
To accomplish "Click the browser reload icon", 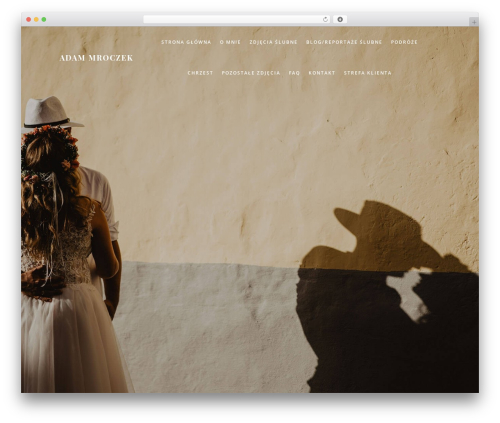I will 325,20.
